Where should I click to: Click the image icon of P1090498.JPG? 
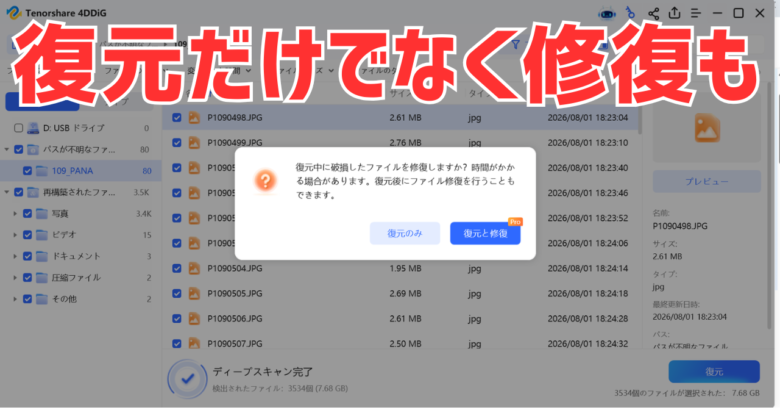(194, 117)
